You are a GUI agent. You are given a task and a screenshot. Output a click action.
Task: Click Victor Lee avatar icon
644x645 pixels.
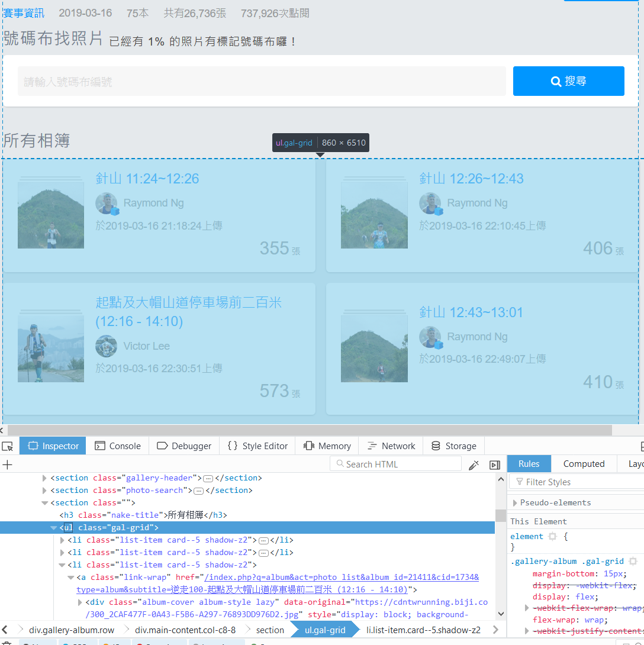(106, 346)
